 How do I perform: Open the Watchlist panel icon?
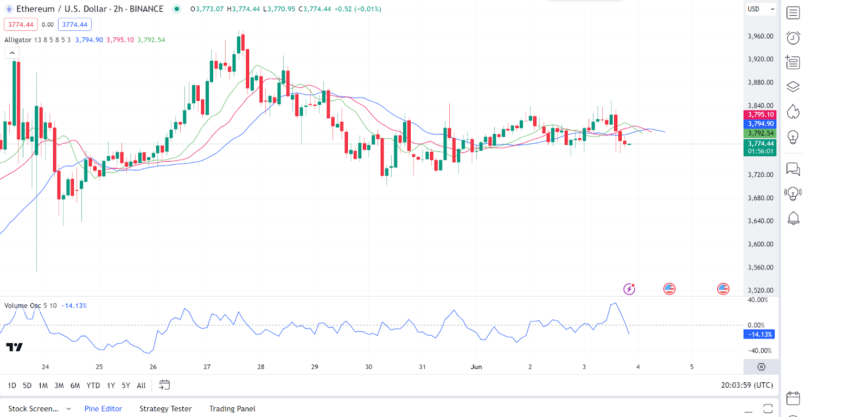[x=793, y=12]
